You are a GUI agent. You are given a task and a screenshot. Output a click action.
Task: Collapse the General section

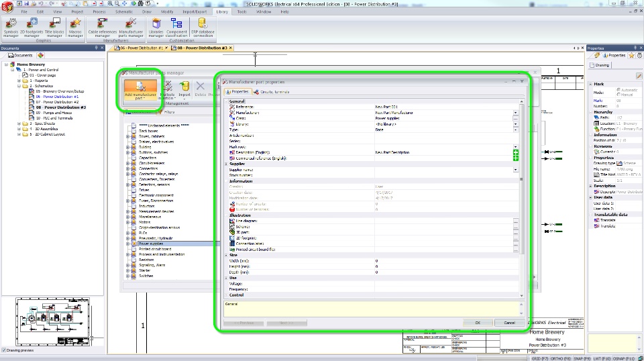pyautogui.click(x=226, y=101)
